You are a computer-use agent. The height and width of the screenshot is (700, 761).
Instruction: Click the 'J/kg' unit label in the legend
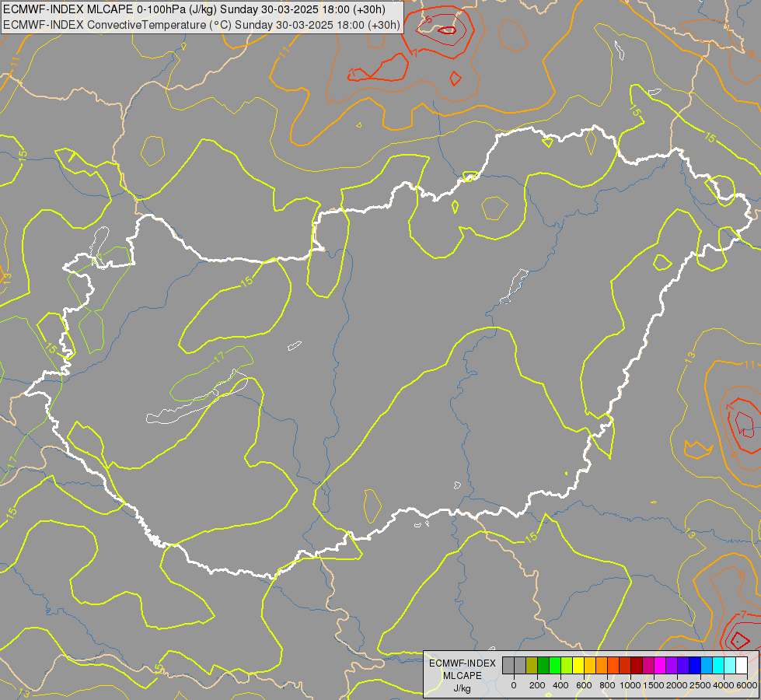(x=462, y=688)
